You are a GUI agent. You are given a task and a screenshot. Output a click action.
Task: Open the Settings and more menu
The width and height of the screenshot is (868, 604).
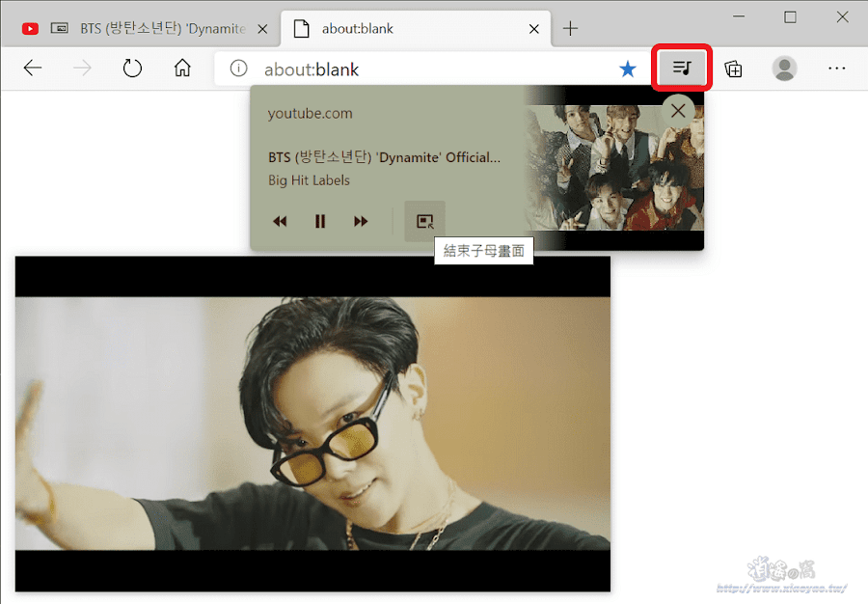click(x=836, y=69)
